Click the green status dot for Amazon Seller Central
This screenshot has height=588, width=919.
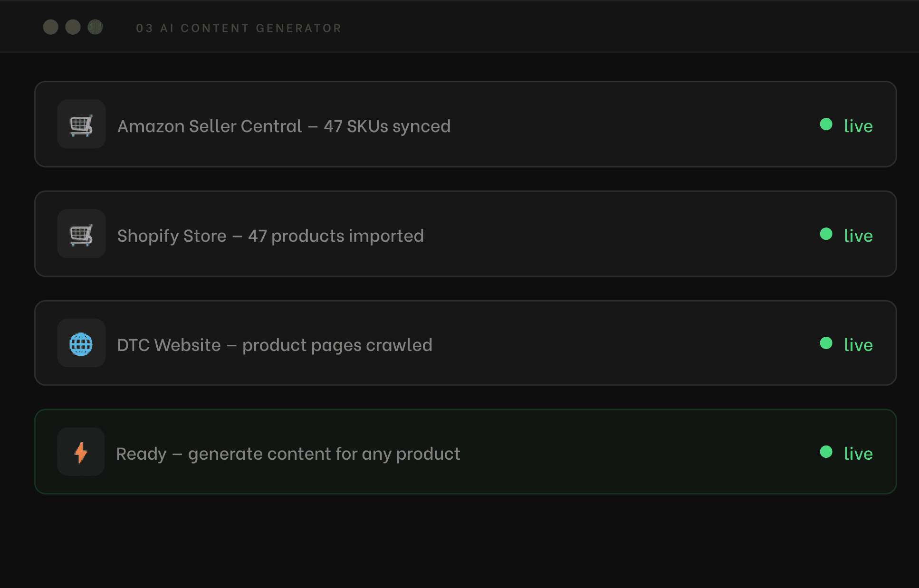[826, 124]
